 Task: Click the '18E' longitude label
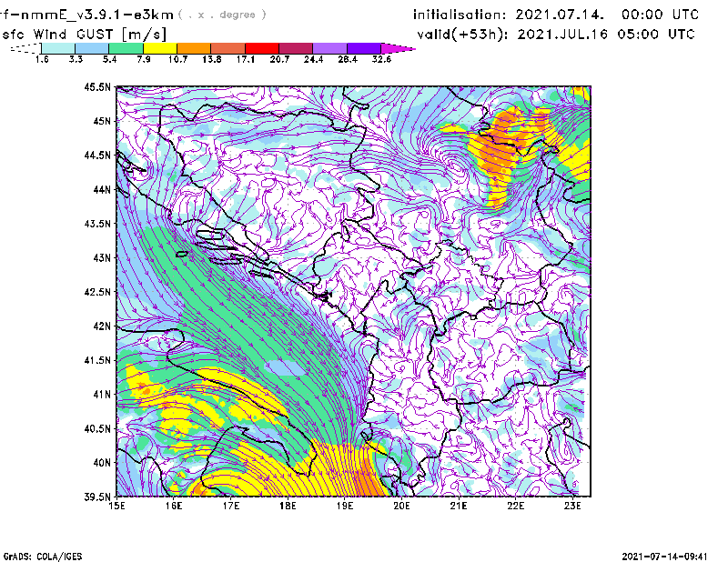288,506
